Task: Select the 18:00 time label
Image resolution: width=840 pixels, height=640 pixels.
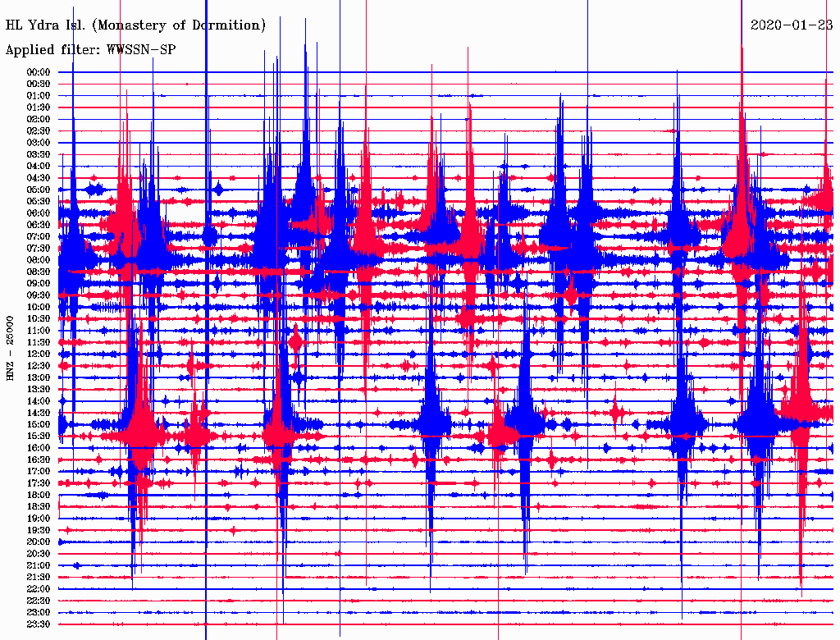Action: [x=39, y=495]
